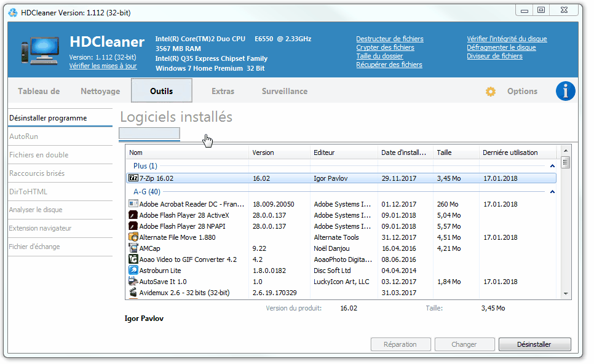
Task: Select Désinstaller programme in sidebar
Action: pyautogui.click(x=60, y=118)
